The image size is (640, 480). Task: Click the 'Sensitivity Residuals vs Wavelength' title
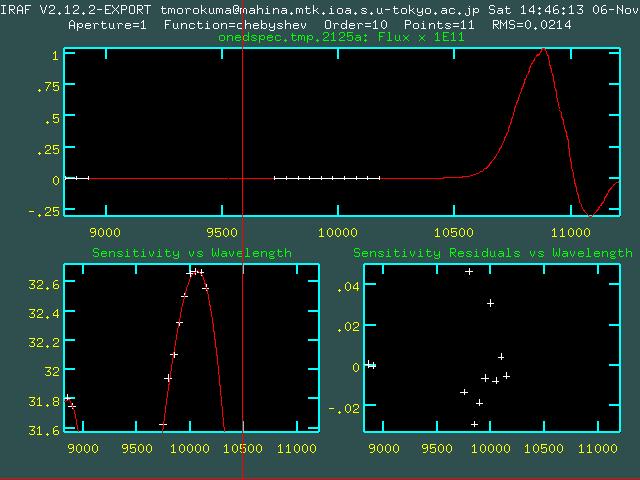493,253
